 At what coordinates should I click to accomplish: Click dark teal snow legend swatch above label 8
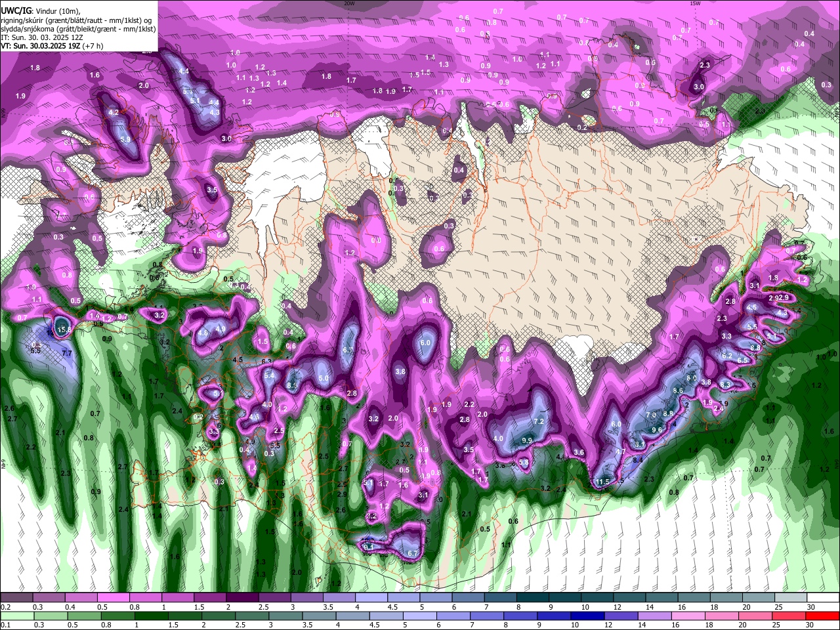coord(533,598)
